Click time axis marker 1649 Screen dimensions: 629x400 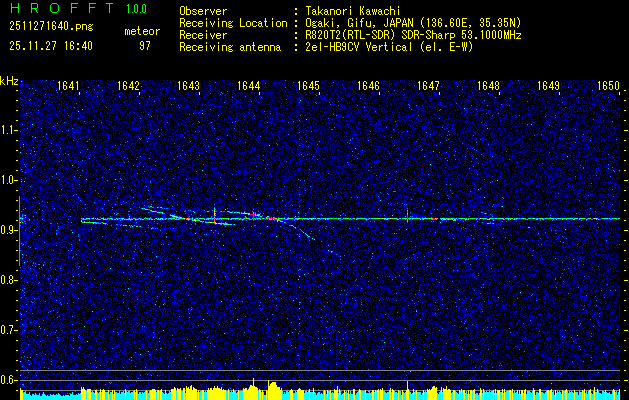548,86
